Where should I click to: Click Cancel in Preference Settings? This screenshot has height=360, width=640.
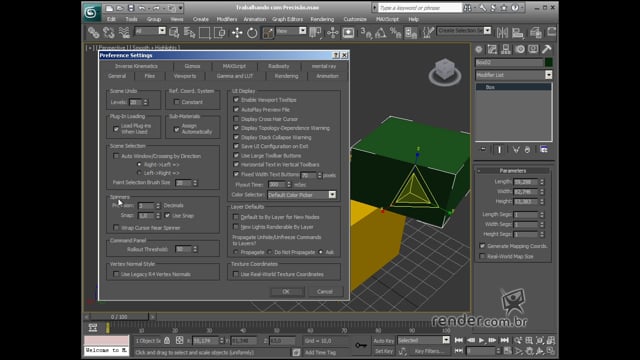tap(325, 291)
